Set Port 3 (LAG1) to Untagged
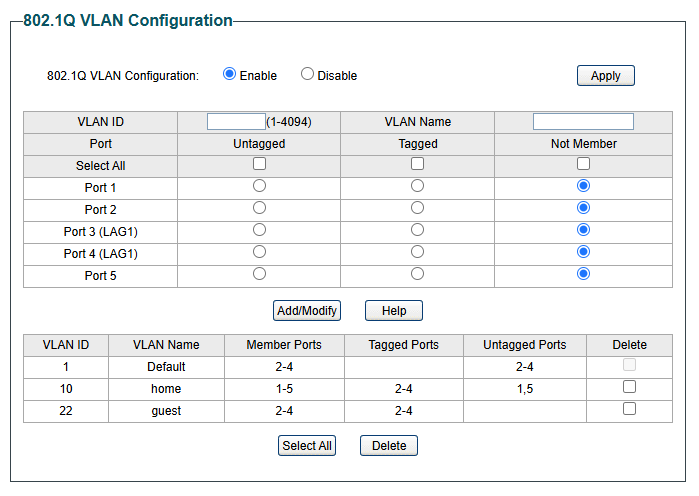Viewport: 699px width, 496px height. click(x=259, y=230)
